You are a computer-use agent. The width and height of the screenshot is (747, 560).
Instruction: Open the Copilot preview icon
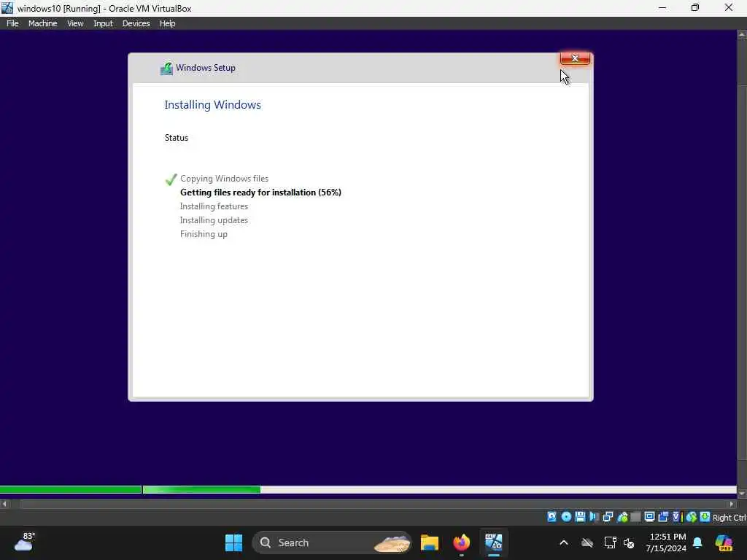[x=724, y=542]
